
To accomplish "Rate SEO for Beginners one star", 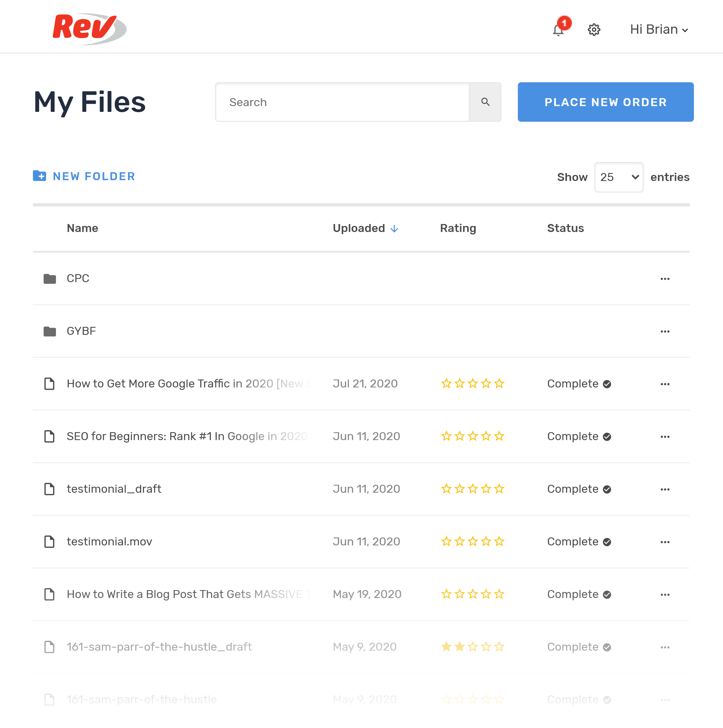I will [x=446, y=436].
